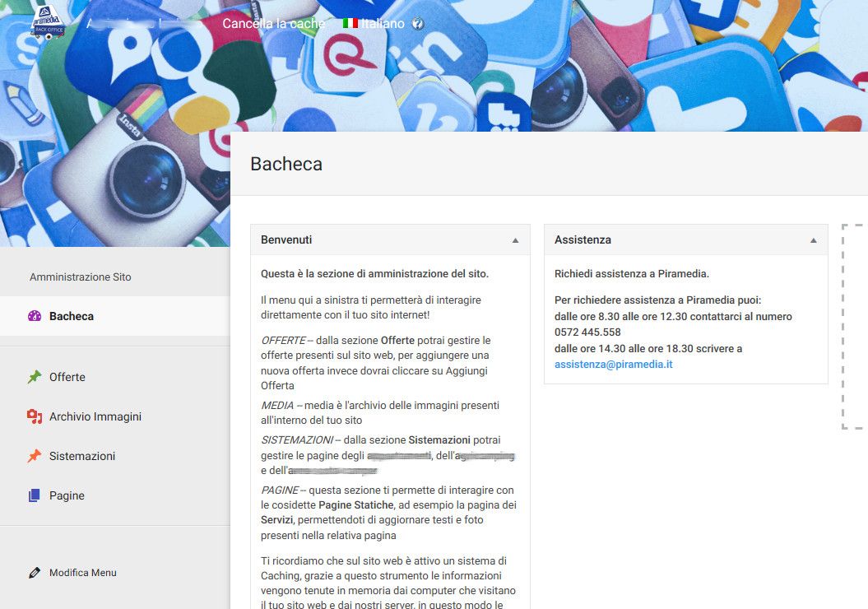This screenshot has height=609, width=868.
Task: Click the green pin icon beside Offerte
Action: [x=35, y=377]
